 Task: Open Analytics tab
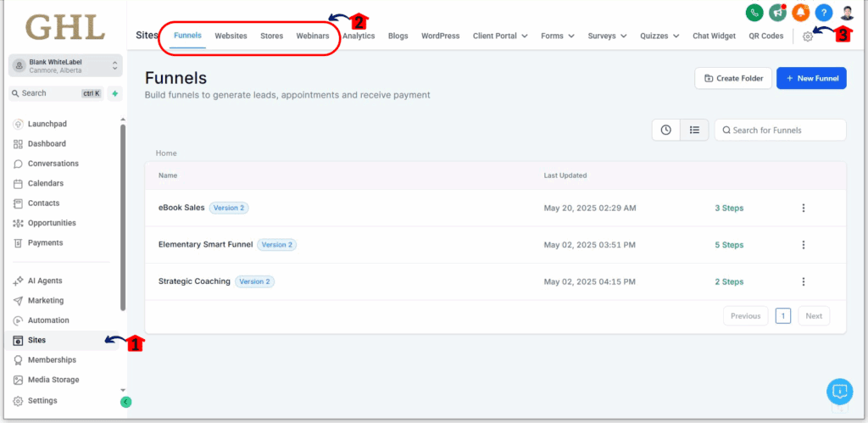359,36
